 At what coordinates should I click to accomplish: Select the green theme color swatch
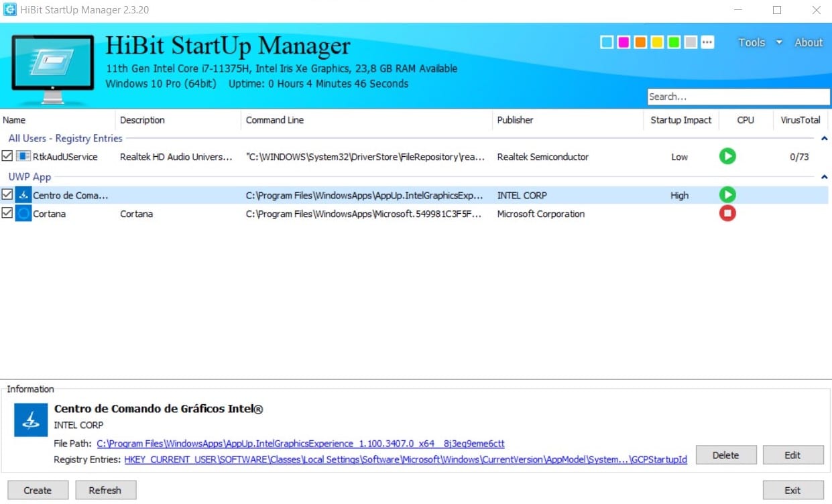tap(674, 42)
